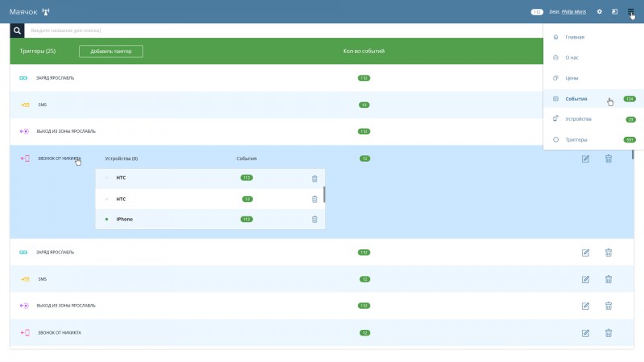Select События in the dropdown menu
Image resolution: width=644 pixels, height=362 pixels.
(593, 98)
